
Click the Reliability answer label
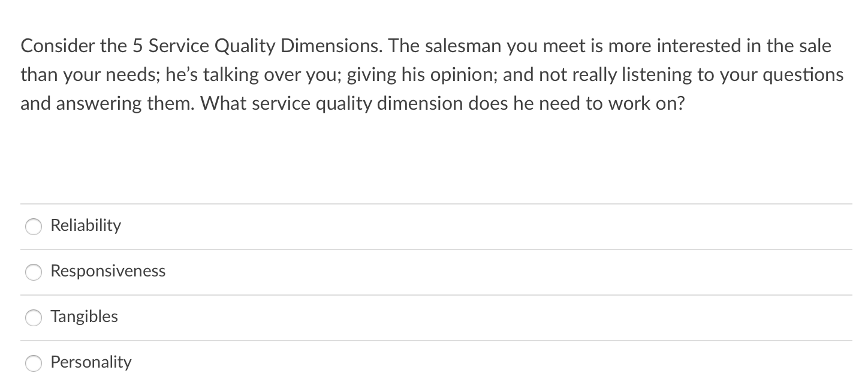[x=86, y=226]
